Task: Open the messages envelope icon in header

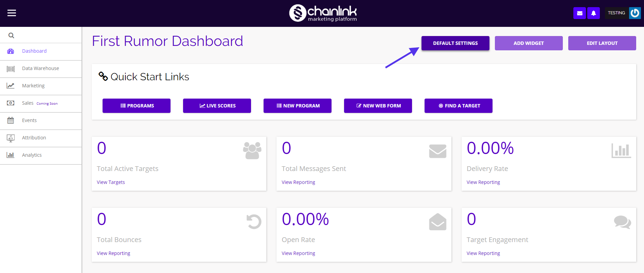Action: [x=580, y=13]
